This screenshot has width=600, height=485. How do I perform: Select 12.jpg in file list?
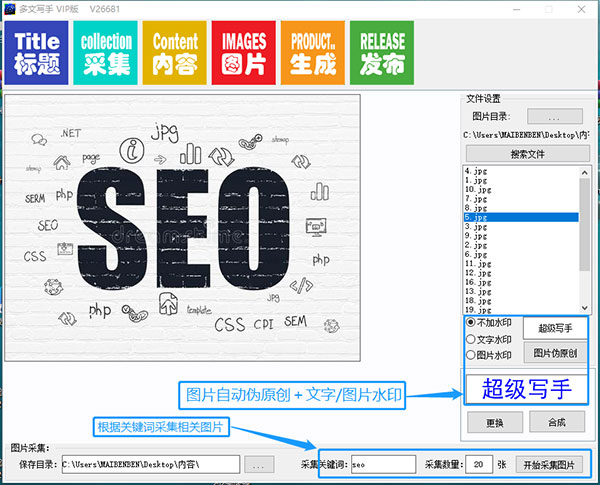tap(521, 273)
